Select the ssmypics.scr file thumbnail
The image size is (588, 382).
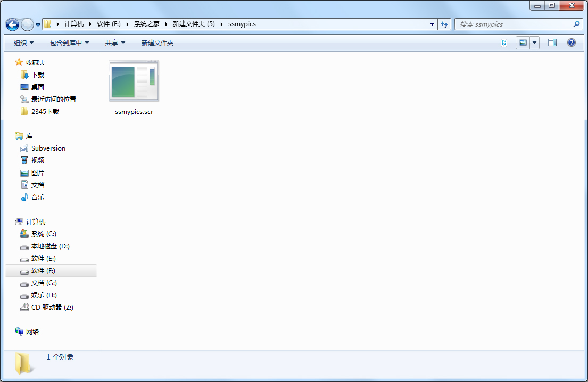coord(134,81)
